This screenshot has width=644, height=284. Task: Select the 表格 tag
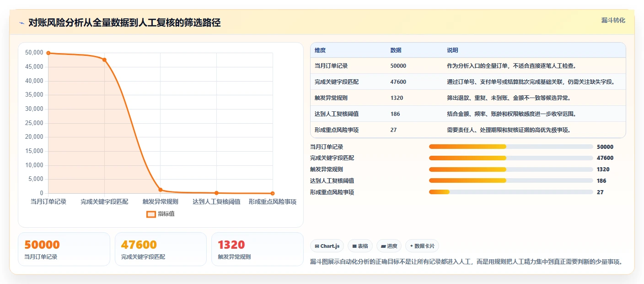coord(360,246)
